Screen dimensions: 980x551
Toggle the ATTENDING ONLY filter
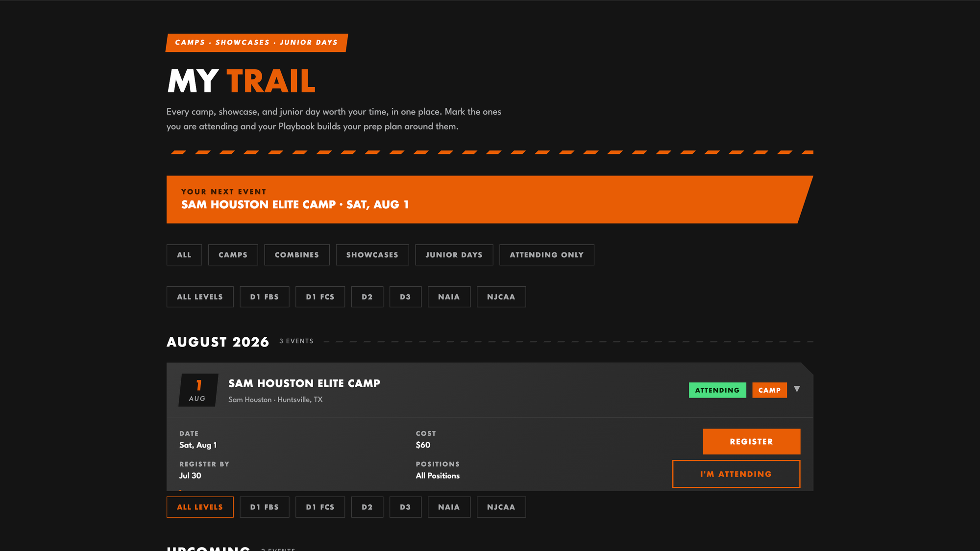coord(547,255)
